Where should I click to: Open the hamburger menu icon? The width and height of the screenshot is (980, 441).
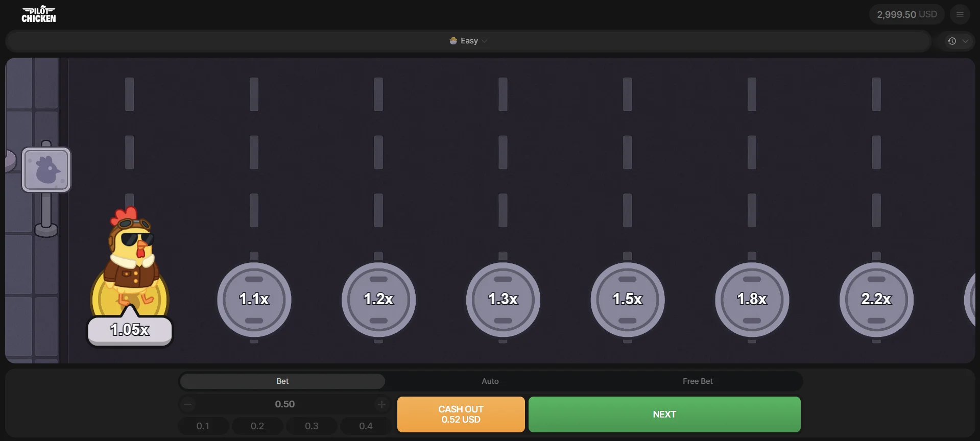(960, 14)
